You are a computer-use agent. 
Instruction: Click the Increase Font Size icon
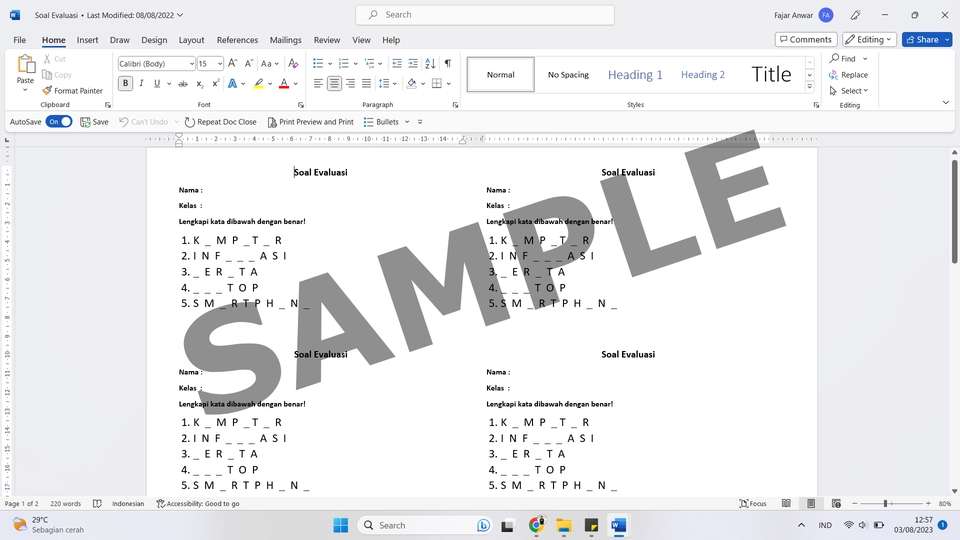pyautogui.click(x=233, y=64)
